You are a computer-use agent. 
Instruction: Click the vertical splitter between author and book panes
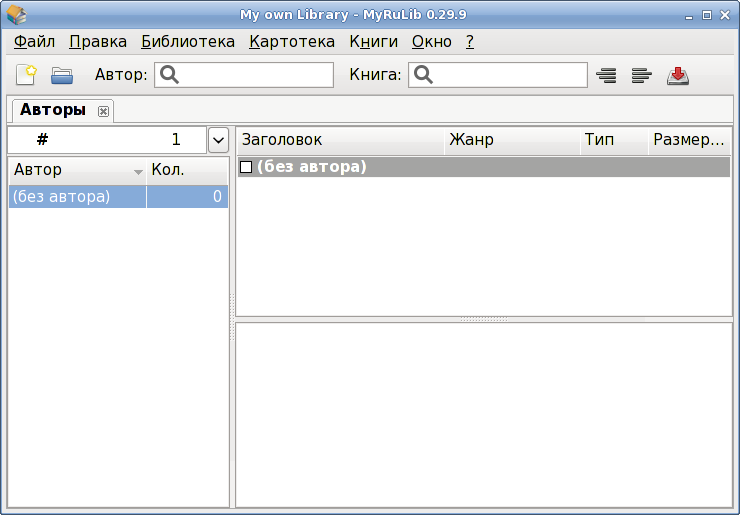pos(232,316)
